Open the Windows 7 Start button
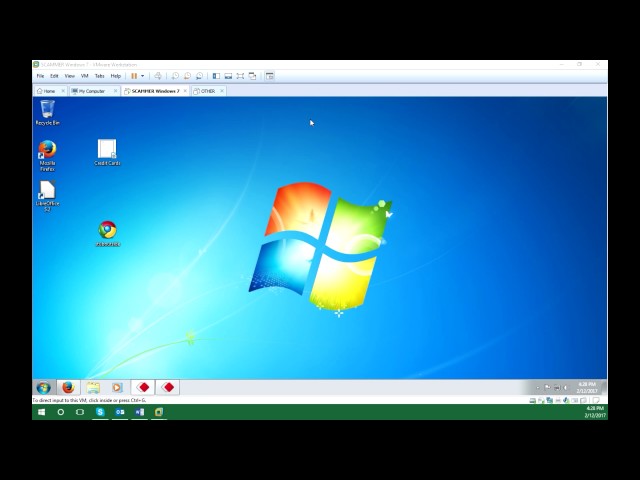 coord(43,387)
